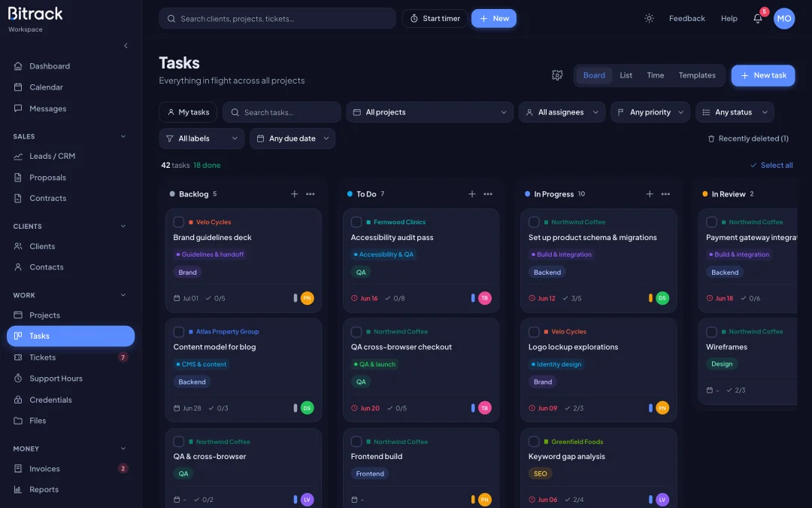Screen dimensions: 812x508
Task: Switch to the List view tab
Action: coord(626,75)
